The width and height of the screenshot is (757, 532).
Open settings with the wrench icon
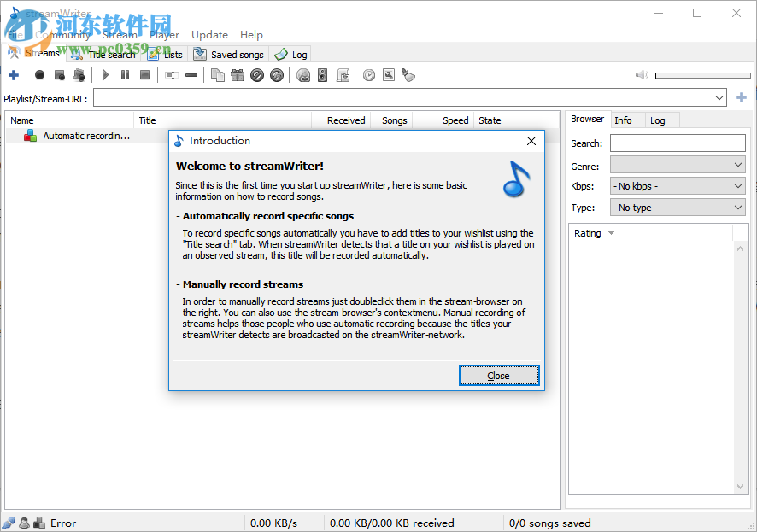coord(388,75)
